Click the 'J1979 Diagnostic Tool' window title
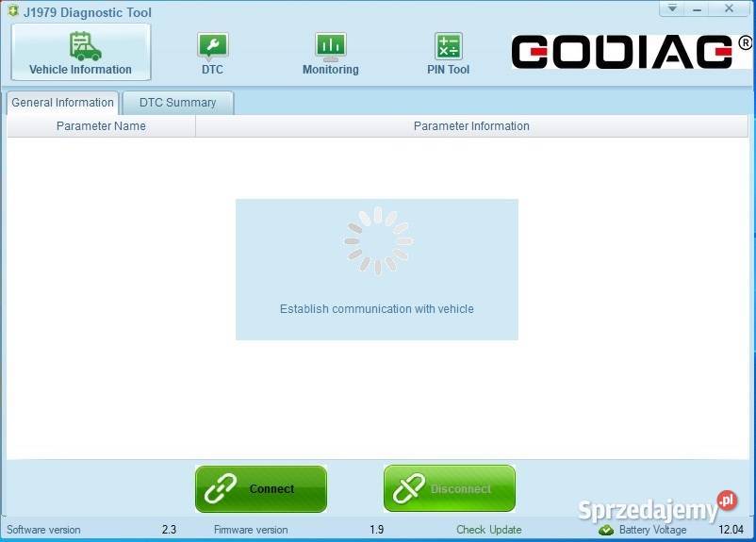Viewport: 756px width, 542px height. click(88, 12)
